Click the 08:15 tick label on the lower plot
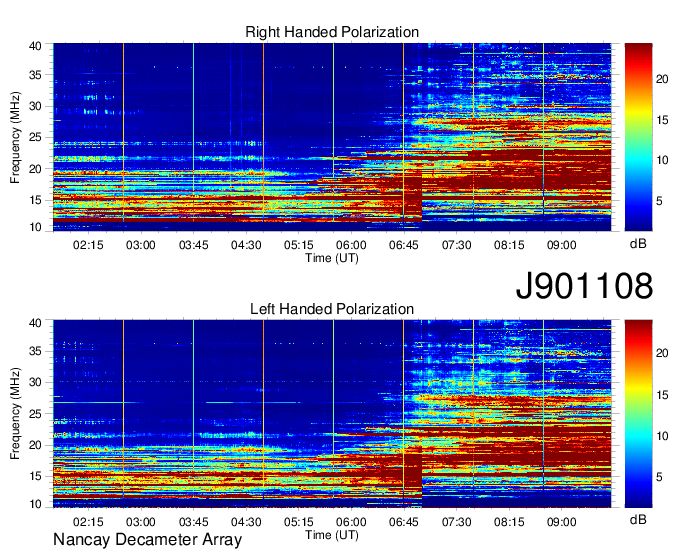The height and width of the screenshot is (552, 680). tap(509, 522)
